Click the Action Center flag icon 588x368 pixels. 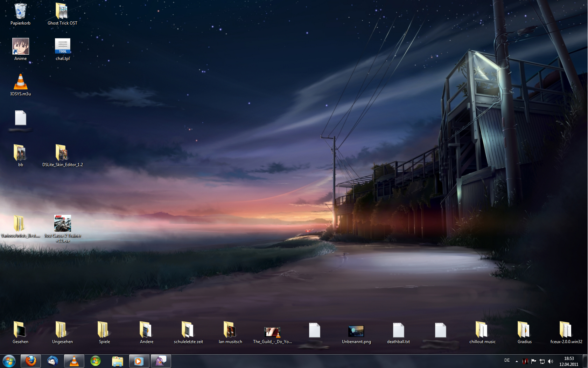tap(534, 361)
